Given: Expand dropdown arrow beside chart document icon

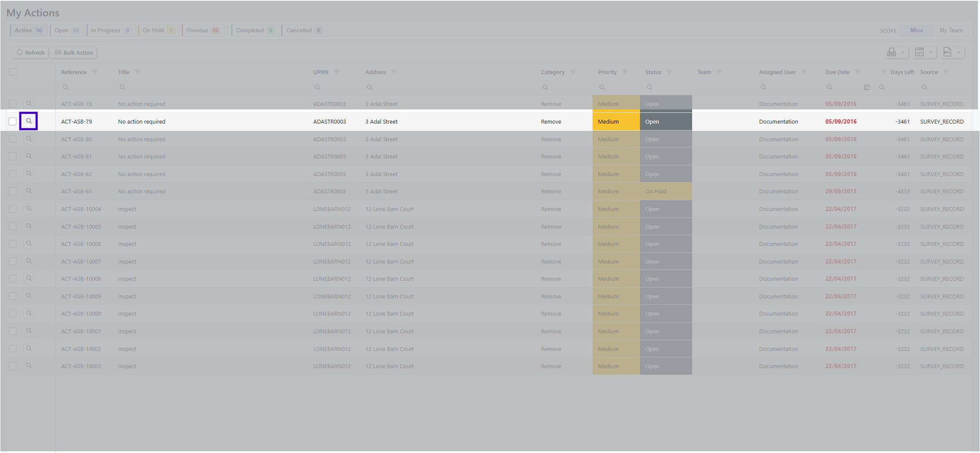Looking at the screenshot, I should [x=959, y=53].
